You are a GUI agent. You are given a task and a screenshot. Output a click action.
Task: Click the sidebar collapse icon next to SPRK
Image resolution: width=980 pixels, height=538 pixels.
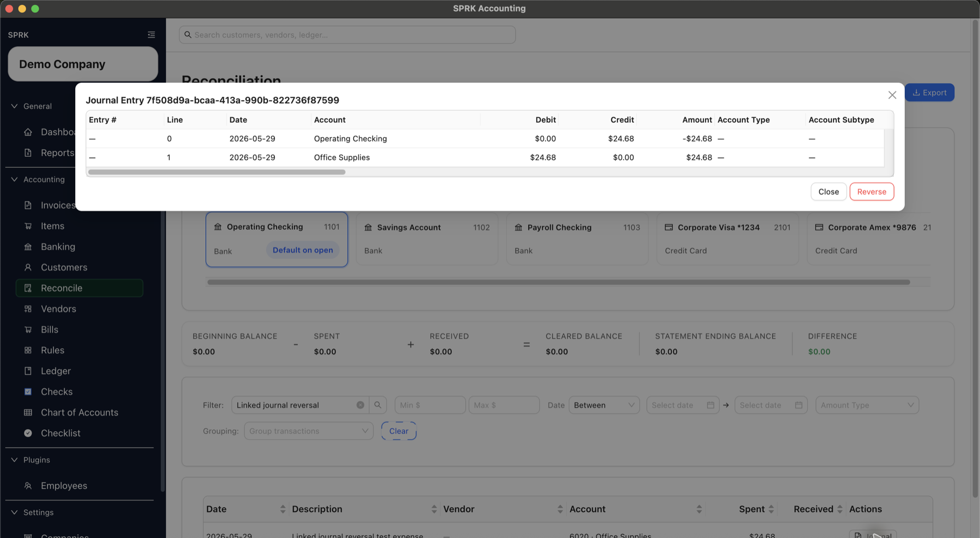pyautogui.click(x=151, y=35)
